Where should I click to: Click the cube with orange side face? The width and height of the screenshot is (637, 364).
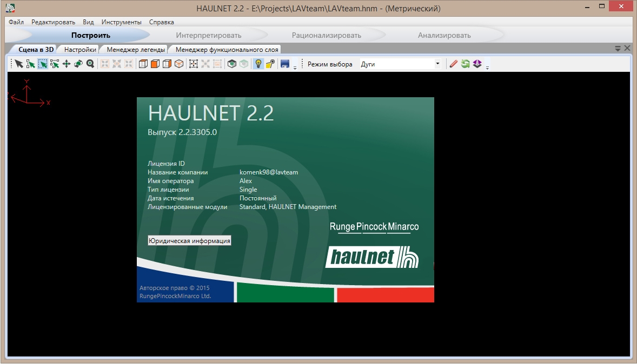pyautogui.click(x=167, y=64)
